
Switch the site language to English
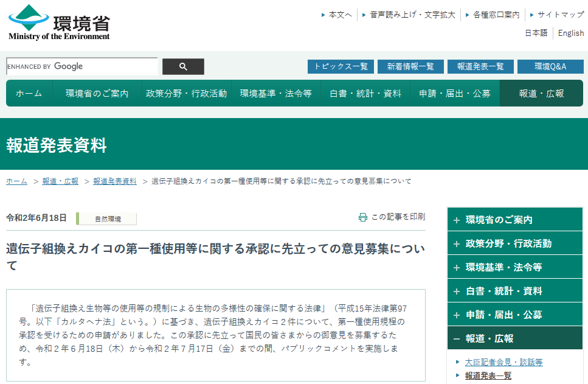(x=570, y=33)
